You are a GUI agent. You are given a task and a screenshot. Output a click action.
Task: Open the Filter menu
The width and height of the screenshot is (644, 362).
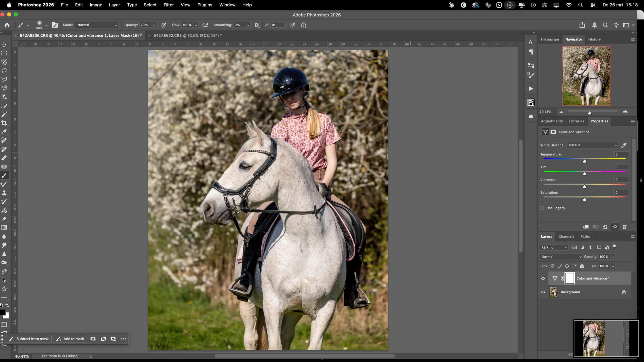coord(169,5)
